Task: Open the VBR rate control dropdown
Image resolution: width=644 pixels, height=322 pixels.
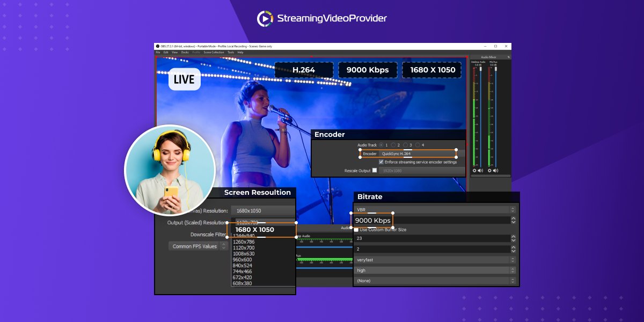Action: tap(435, 209)
